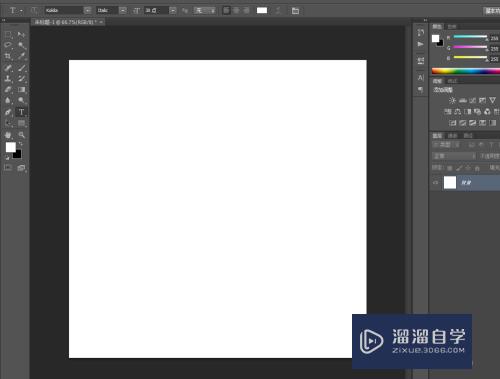Reset default foreground and background colors

click(x=7, y=158)
